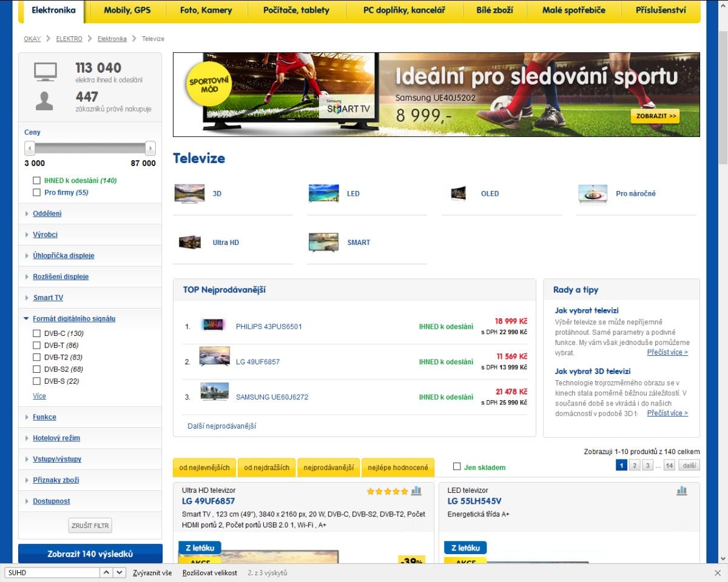728x582 pixels.
Task: Open the Foto, Kamery menu tab
Action: tap(206, 10)
